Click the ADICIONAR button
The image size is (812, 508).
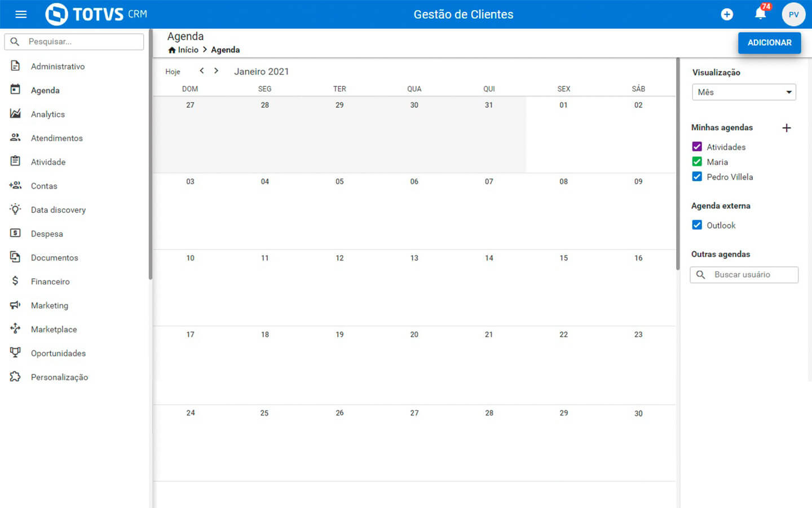click(x=769, y=43)
